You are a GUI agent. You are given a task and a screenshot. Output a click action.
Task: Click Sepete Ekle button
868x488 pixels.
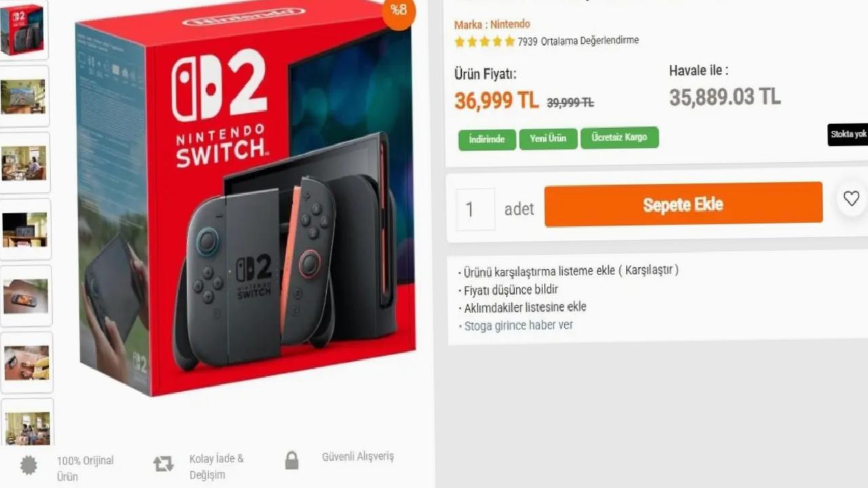point(683,204)
